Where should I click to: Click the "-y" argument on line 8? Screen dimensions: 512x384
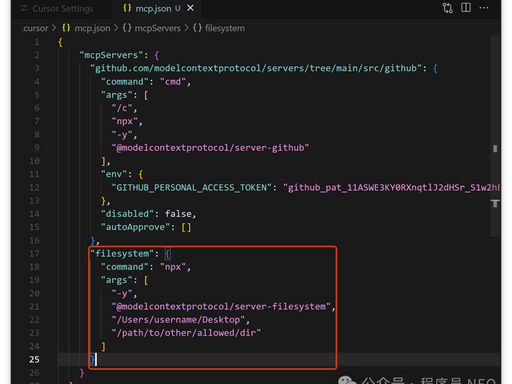tap(122, 135)
